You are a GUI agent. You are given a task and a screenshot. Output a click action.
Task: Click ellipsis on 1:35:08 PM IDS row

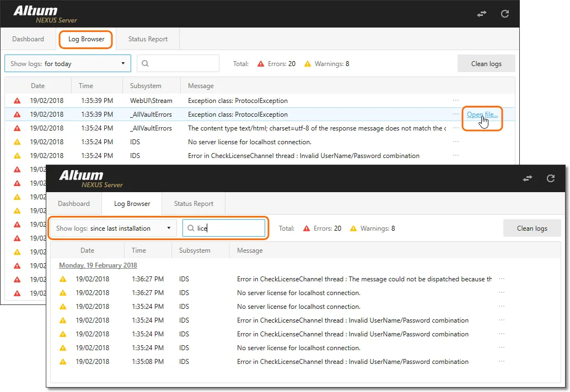point(501,361)
